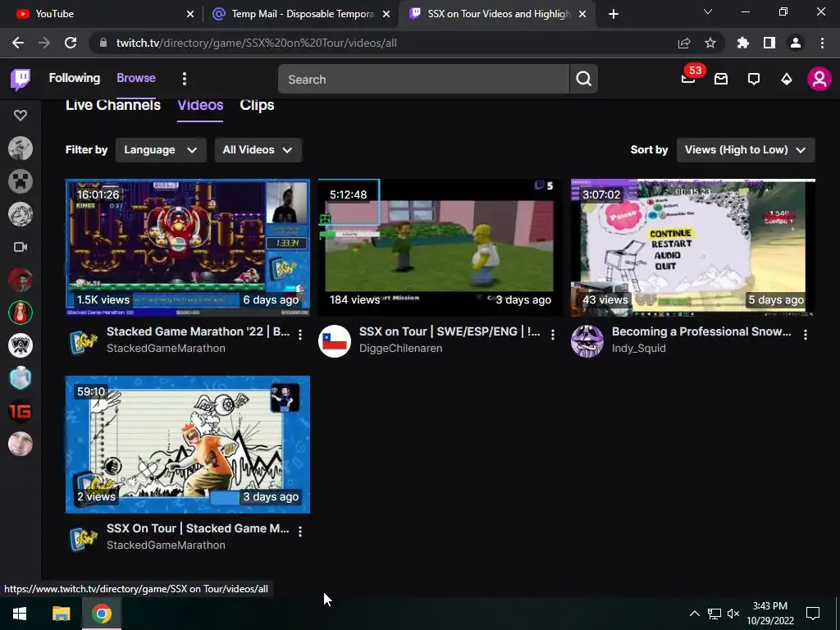Click the followed channels heart icon in sidebar
This screenshot has width=840, height=630.
[x=21, y=115]
